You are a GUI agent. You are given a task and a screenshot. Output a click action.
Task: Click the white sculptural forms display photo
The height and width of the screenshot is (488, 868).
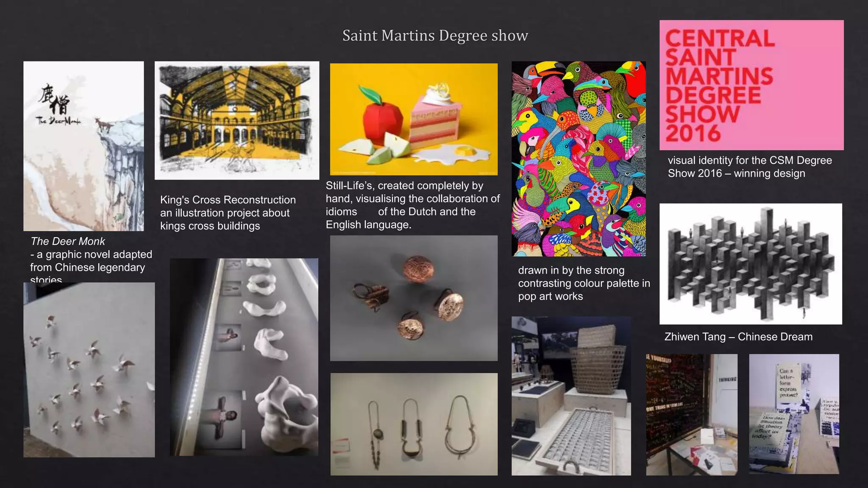244,357
